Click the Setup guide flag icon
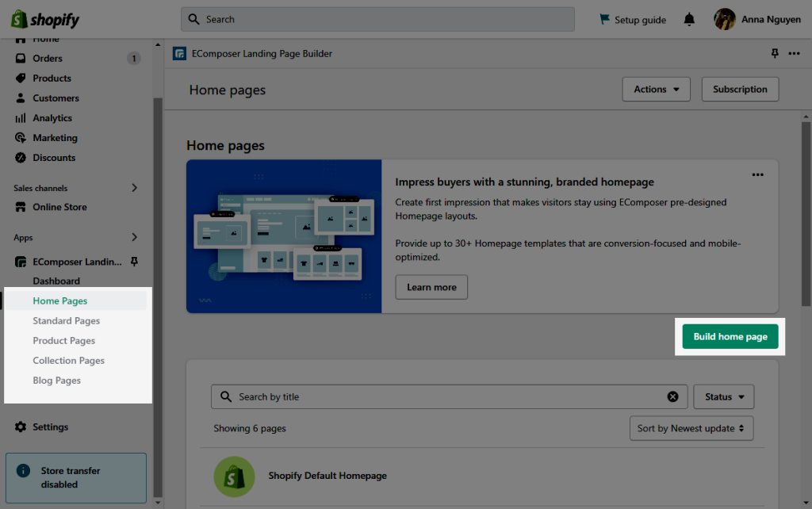 click(604, 19)
